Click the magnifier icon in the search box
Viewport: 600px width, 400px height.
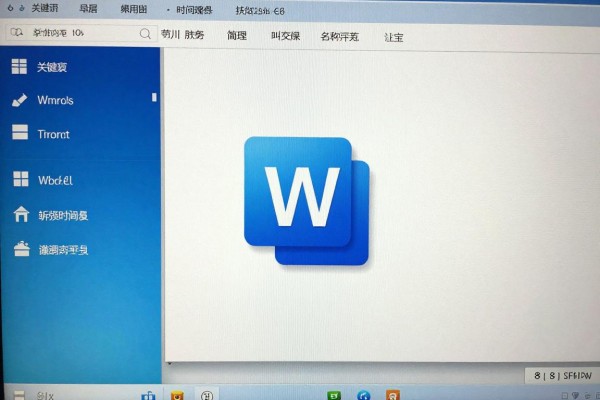click(145, 34)
